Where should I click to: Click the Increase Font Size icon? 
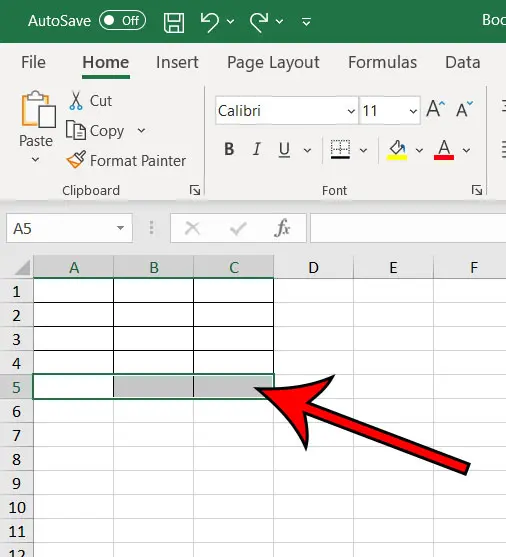click(x=435, y=108)
